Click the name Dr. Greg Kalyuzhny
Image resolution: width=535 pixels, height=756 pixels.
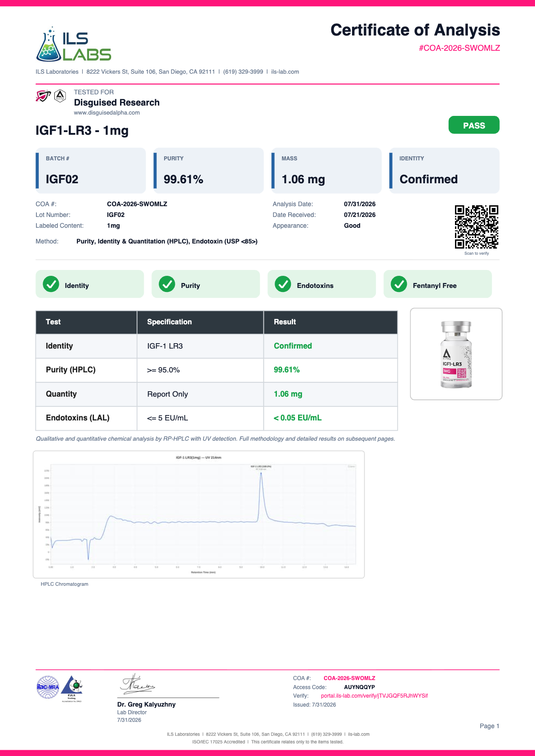[x=147, y=704]
